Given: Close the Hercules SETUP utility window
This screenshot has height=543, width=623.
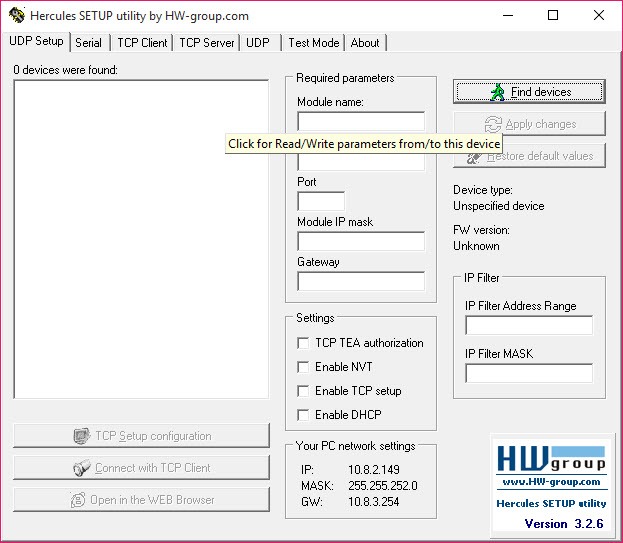Looking at the screenshot, I should [x=599, y=15].
